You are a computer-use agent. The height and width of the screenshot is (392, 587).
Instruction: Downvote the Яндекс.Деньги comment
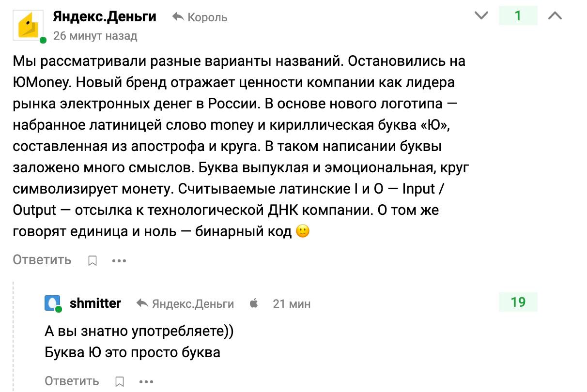tap(481, 16)
